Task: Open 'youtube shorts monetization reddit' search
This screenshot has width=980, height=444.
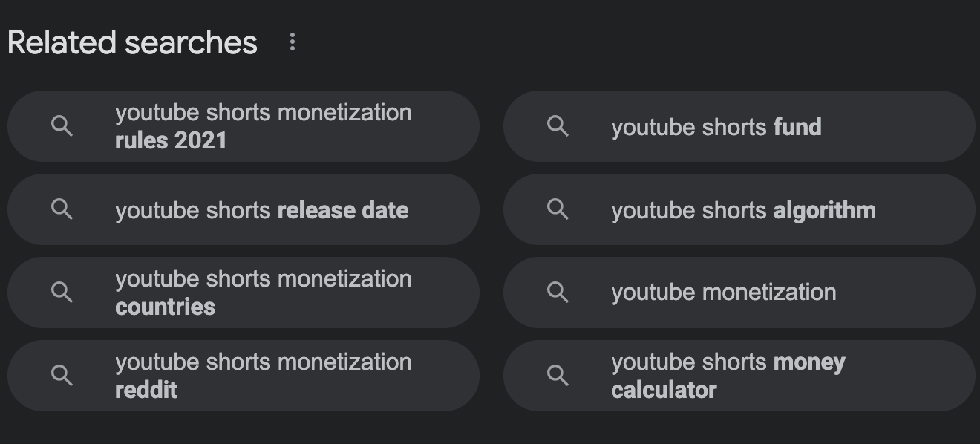Action: 244,376
